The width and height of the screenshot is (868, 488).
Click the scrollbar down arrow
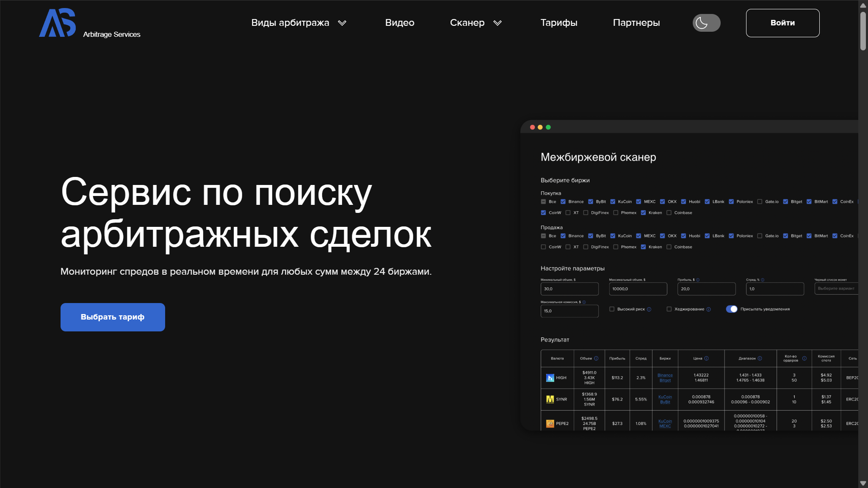(x=863, y=483)
